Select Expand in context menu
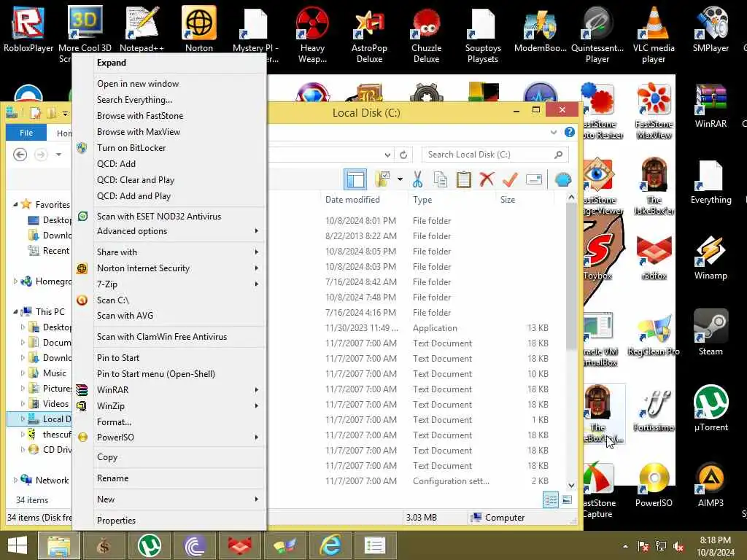The image size is (747, 560). (x=179, y=63)
